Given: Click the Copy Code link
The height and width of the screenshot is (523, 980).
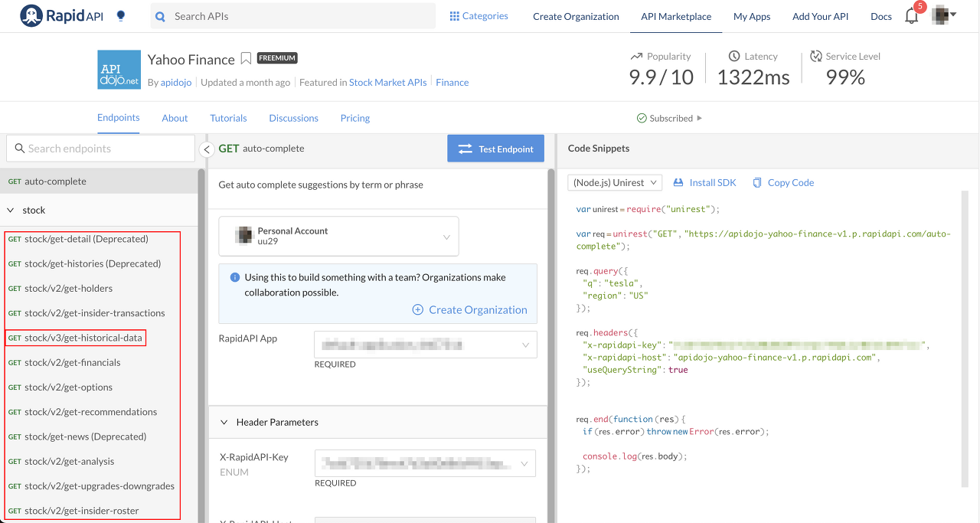Looking at the screenshot, I should point(791,182).
